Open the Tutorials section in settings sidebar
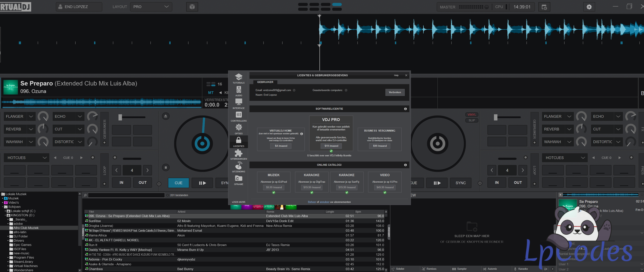The height and width of the screenshot is (272, 644). tap(239, 78)
